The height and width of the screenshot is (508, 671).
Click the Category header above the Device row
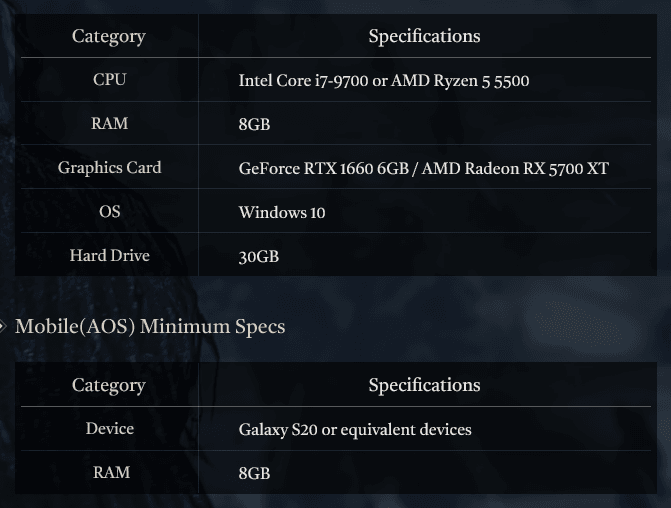coord(109,385)
